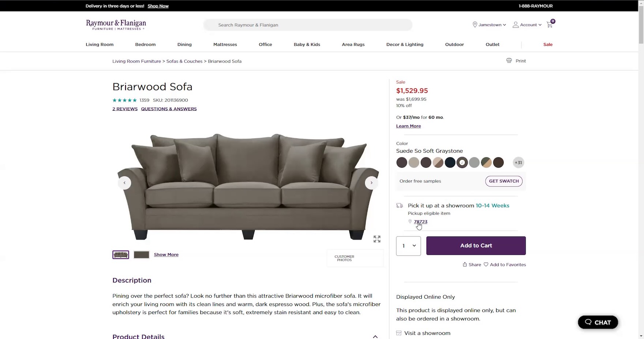The image size is (644, 339).
Task: Select the light gray color swatch
Action: (474, 163)
